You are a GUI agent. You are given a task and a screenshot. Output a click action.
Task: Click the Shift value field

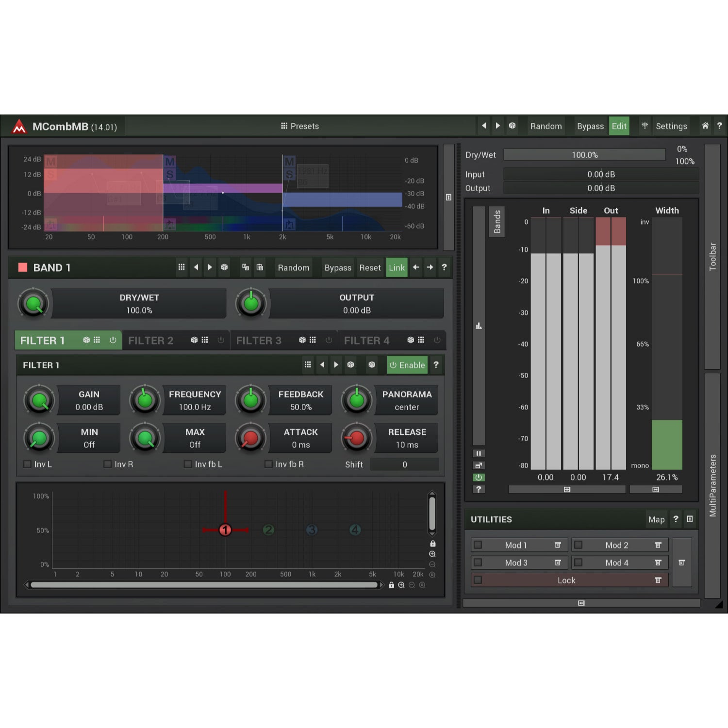coord(405,464)
